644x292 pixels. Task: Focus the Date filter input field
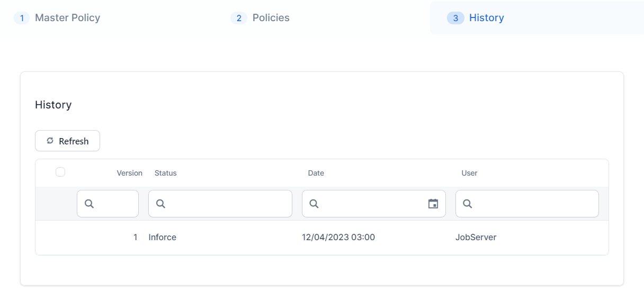pyautogui.click(x=371, y=204)
